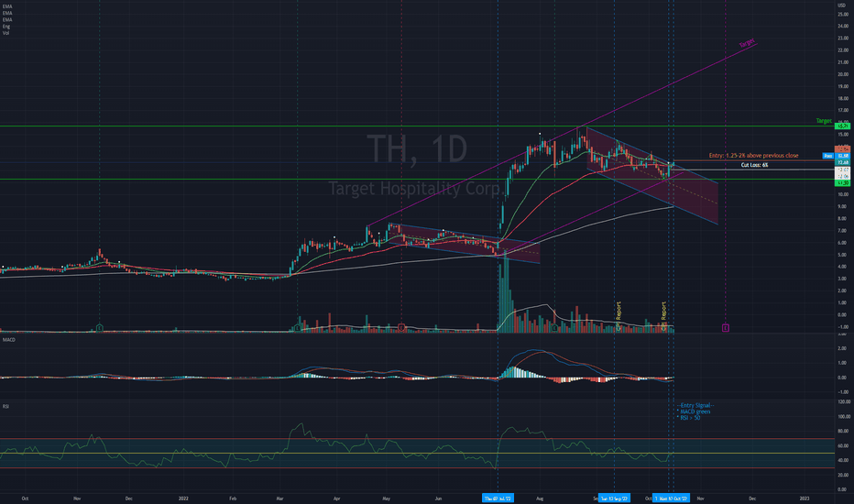The image size is (854, 504).
Task: Click the 'Entry: 1.25-2% above previous close' annotation
Action: coord(753,156)
